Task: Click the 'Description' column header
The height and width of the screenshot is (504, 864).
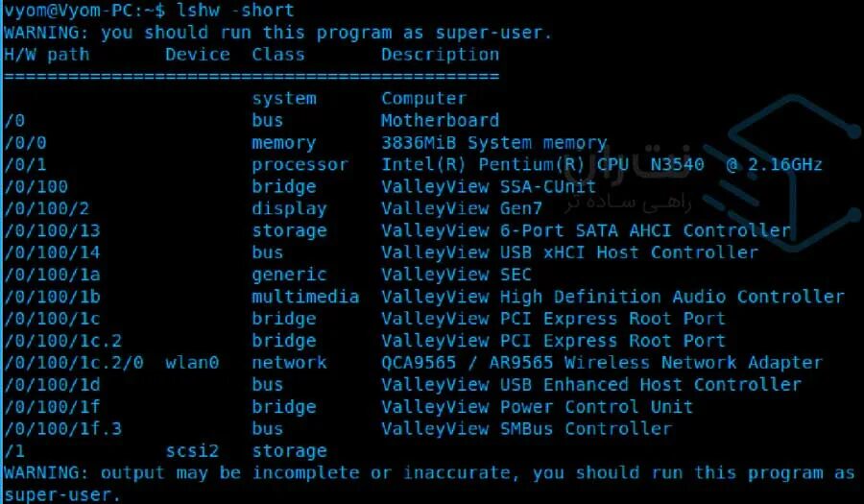Action: [440, 55]
